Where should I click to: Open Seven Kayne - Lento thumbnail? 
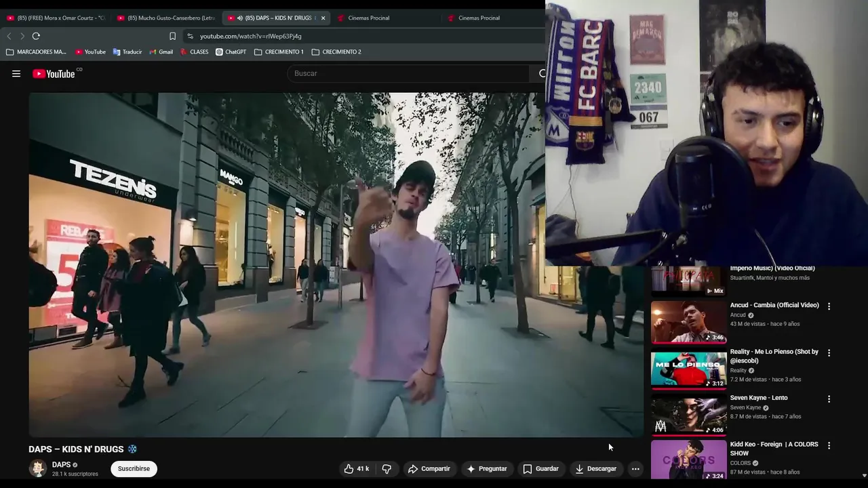click(x=688, y=414)
